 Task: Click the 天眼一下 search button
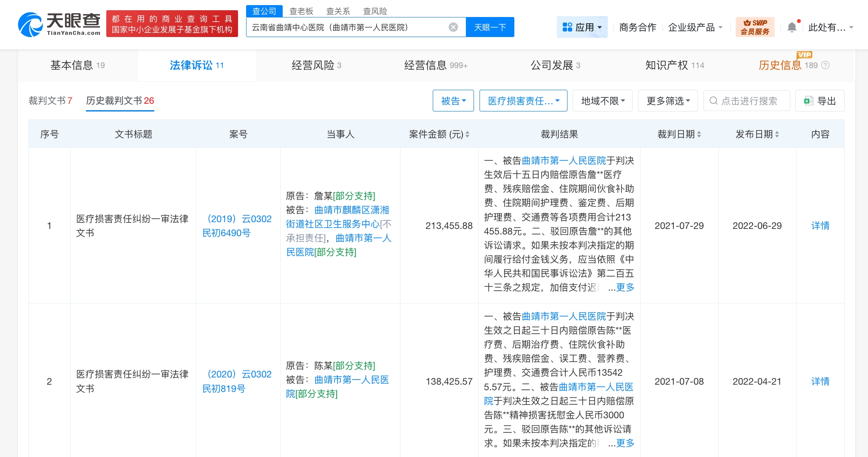tap(490, 27)
